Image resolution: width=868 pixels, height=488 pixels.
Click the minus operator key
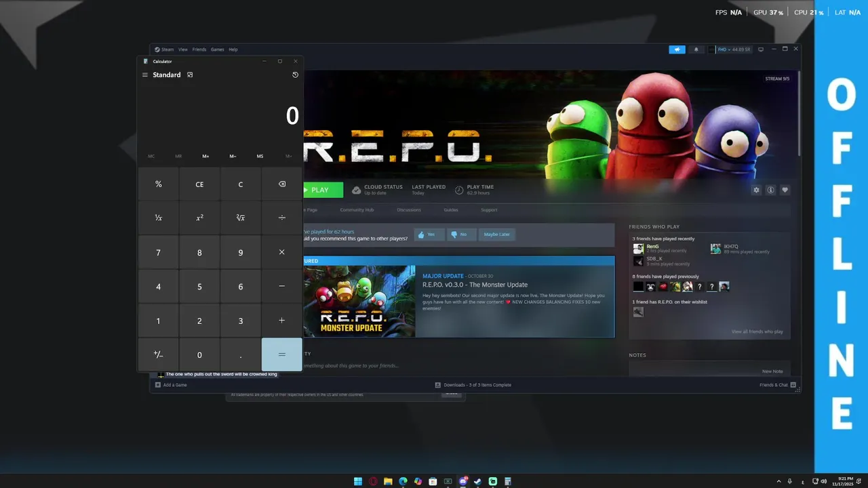coord(282,286)
